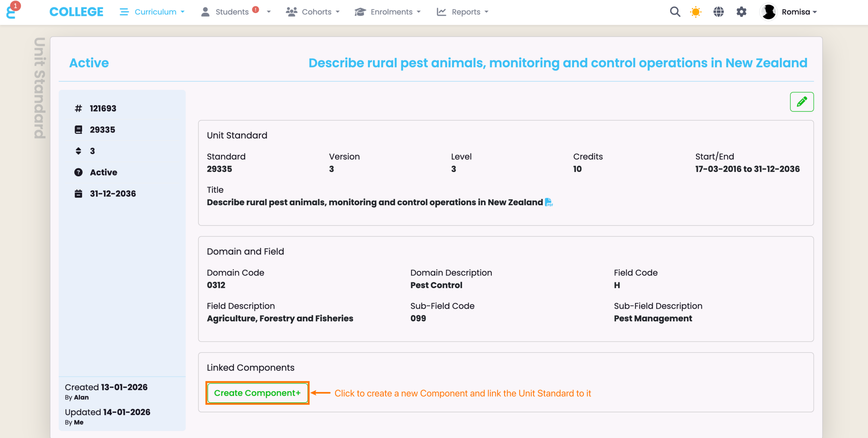The height and width of the screenshot is (438, 868).
Task: Click the calendar icon for 31-12-2036
Action: pos(78,194)
